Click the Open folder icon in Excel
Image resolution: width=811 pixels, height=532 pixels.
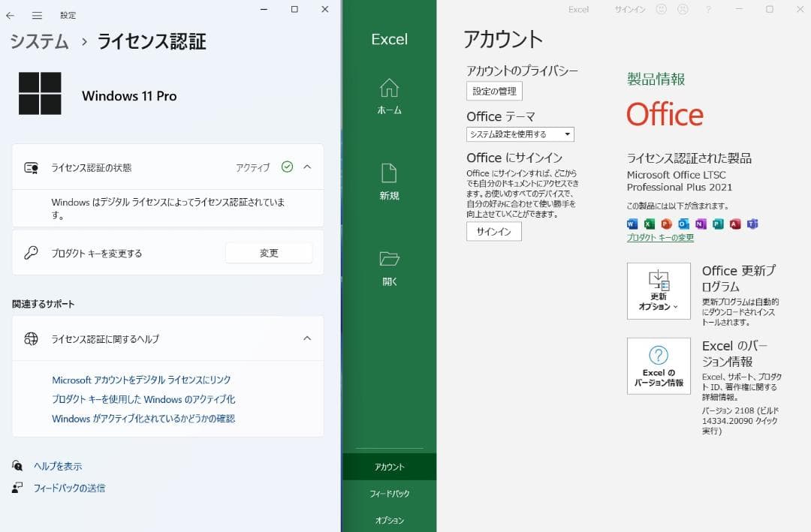tap(389, 259)
